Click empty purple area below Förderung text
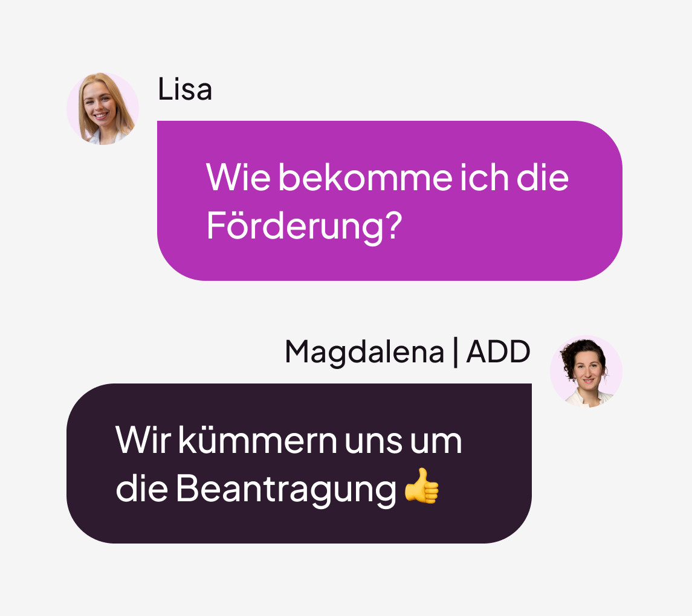The height and width of the screenshot is (616, 692). click(x=390, y=261)
